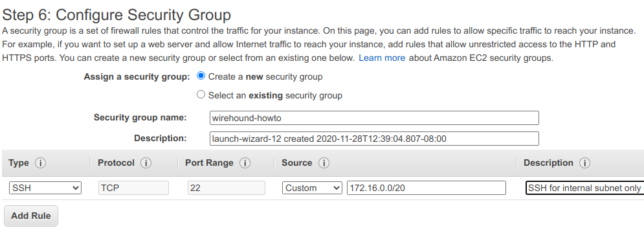This screenshot has width=644, height=237.
Task: Open the SSH type dropdown
Action: pyautogui.click(x=45, y=188)
